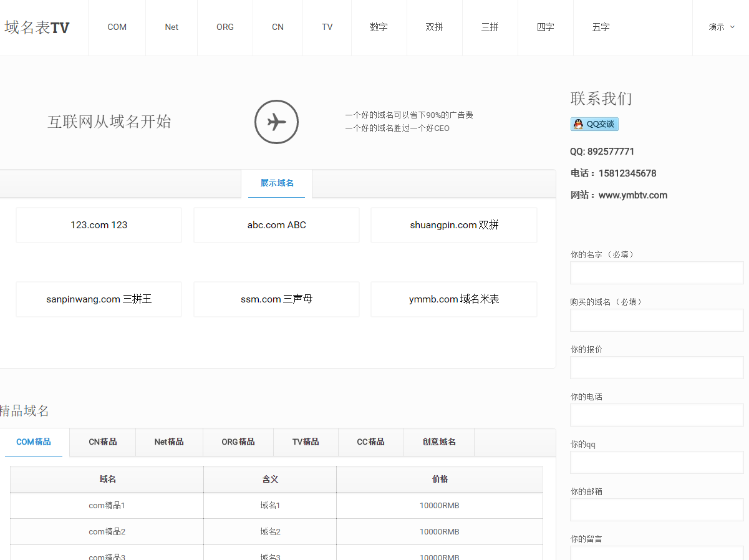Expand the 演示 dropdown menu

coord(722,27)
